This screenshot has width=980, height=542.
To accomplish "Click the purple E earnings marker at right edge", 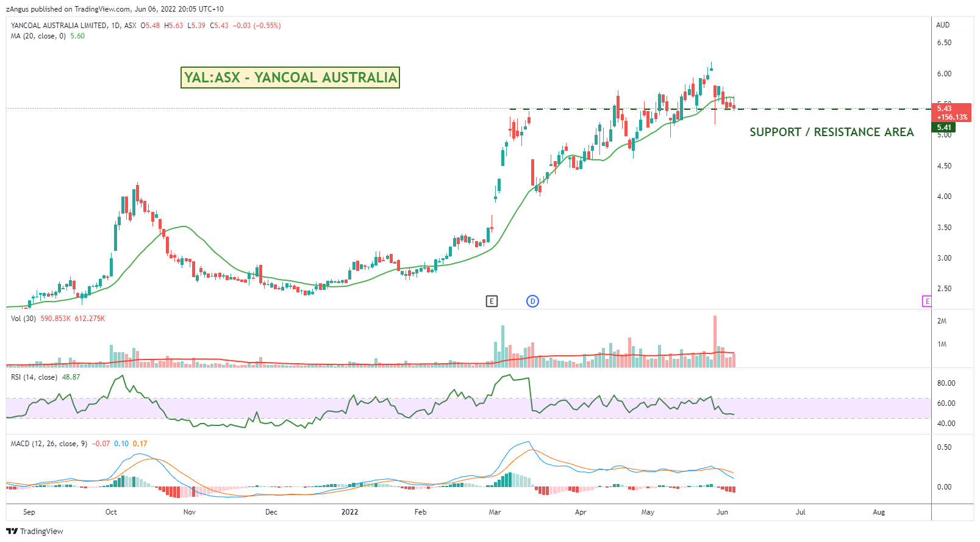I will pos(927,301).
